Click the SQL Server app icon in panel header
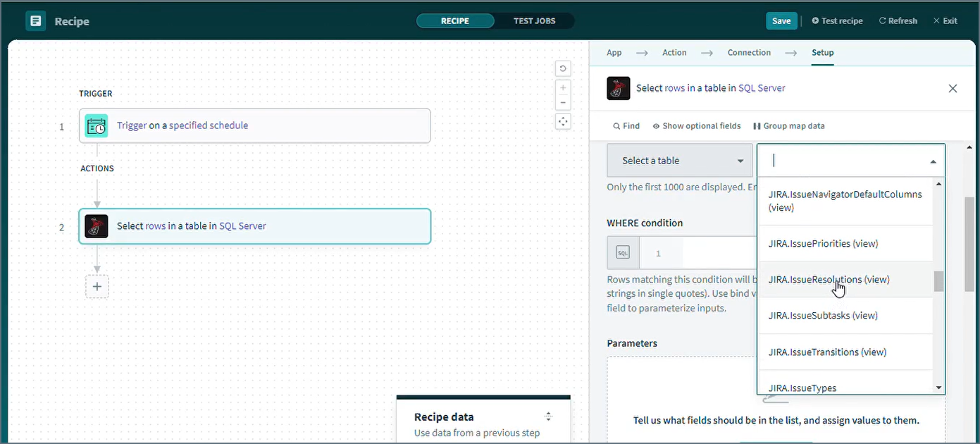 pyautogui.click(x=619, y=89)
